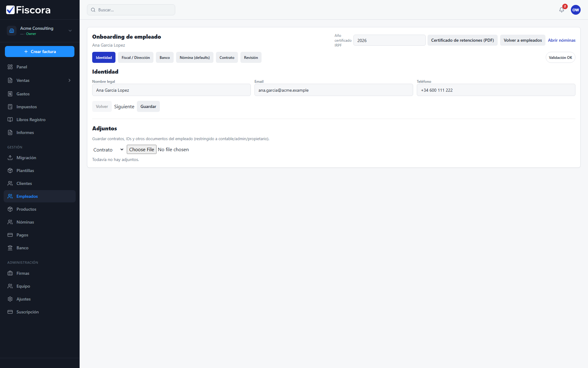Click the Validación OK badge
Viewport: 588px width, 368px height.
(560, 58)
